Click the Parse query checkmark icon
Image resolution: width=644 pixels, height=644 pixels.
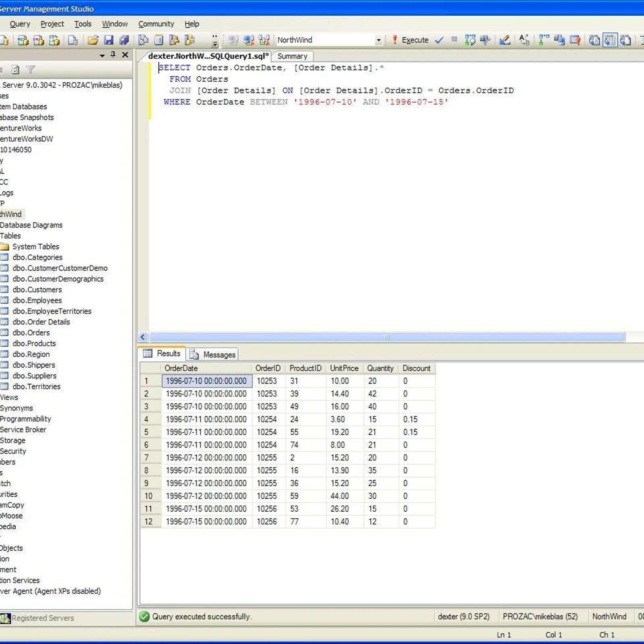point(439,40)
